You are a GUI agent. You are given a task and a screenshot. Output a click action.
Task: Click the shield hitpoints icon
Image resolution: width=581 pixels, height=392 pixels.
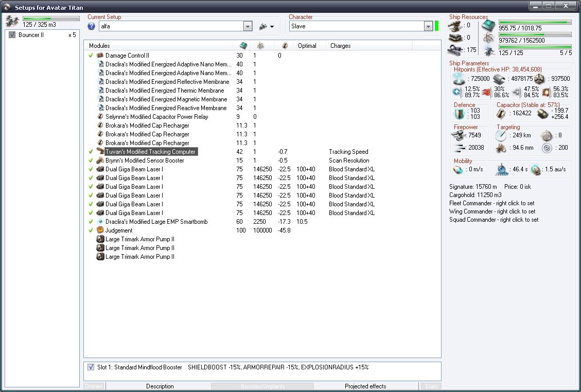(x=459, y=79)
